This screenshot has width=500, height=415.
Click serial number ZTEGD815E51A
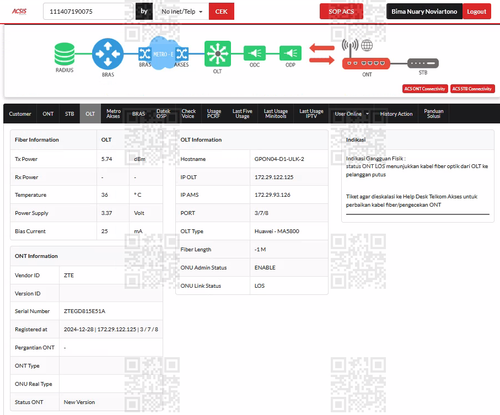click(84, 311)
